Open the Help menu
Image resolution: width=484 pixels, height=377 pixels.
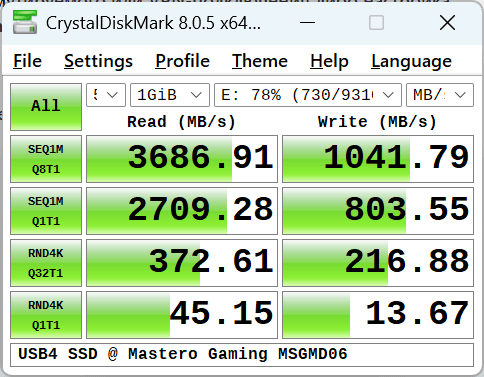(x=329, y=61)
